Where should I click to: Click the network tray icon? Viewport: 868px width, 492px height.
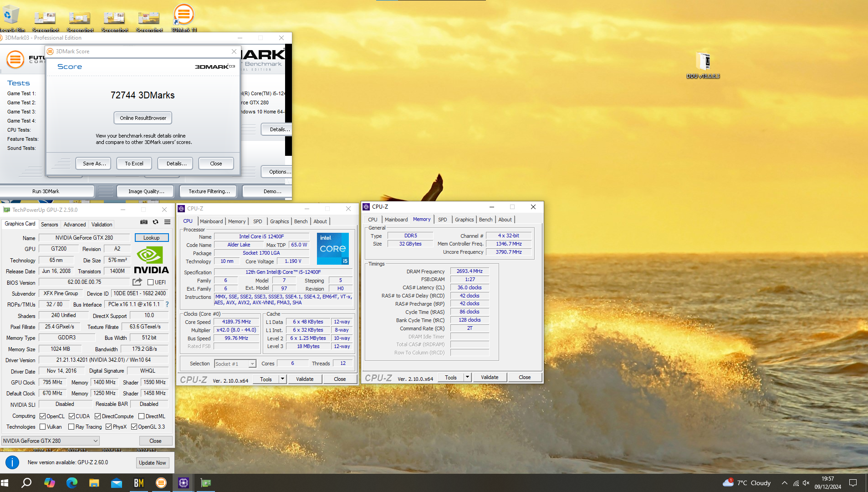point(796,483)
